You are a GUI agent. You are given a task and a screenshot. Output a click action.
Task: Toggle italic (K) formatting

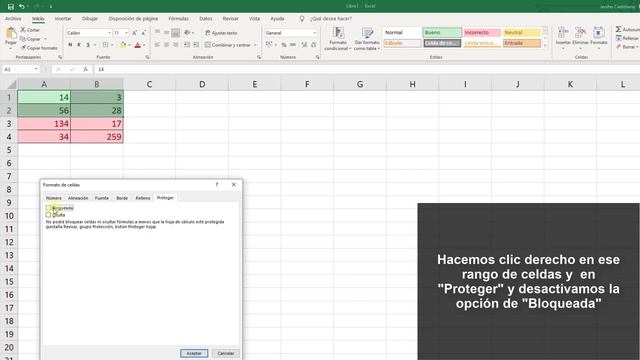[79, 45]
